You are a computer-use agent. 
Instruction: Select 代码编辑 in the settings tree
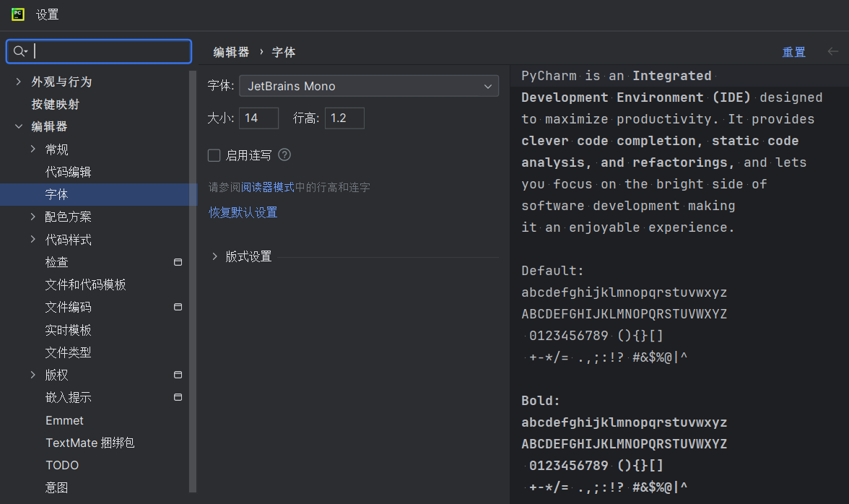[x=68, y=172]
